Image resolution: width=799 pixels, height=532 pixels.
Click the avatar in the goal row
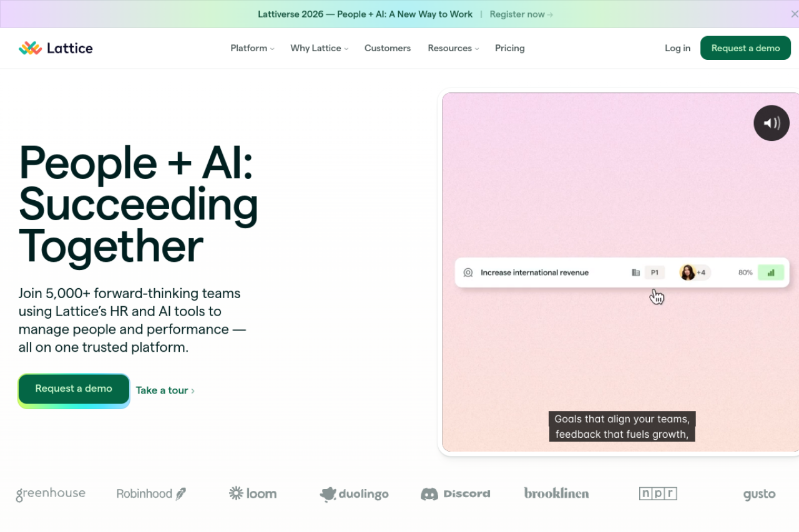(x=688, y=273)
